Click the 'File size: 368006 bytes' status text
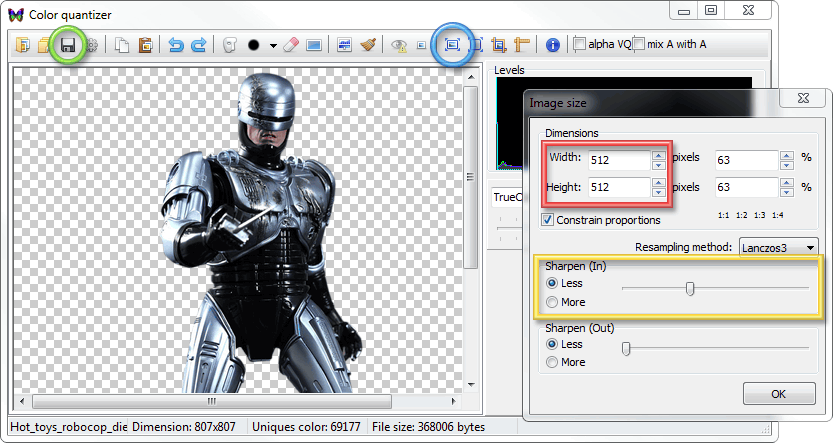 click(x=428, y=427)
